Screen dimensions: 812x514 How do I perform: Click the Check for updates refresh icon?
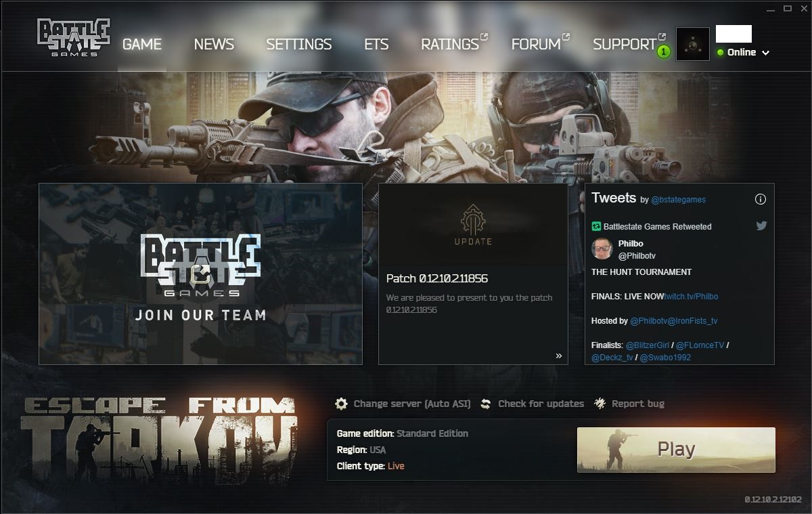(486, 404)
